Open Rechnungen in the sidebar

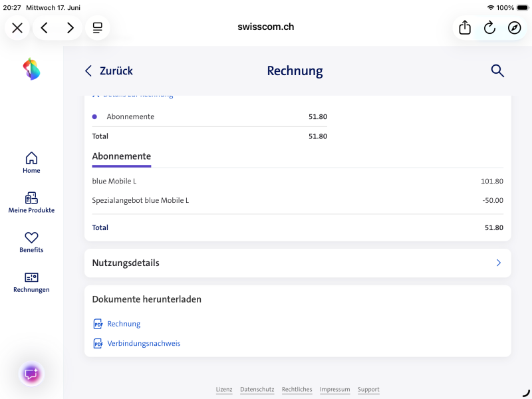31,282
